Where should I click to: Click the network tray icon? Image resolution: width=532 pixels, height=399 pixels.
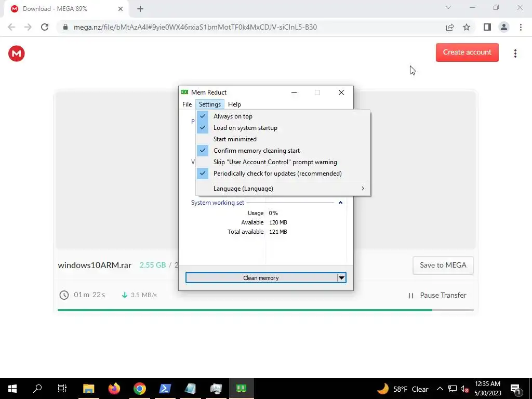coord(453,389)
